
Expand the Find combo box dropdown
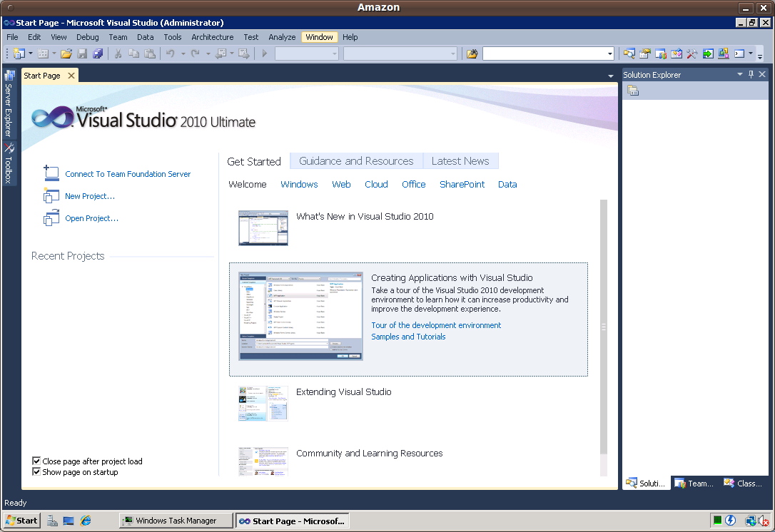tap(609, 53)
